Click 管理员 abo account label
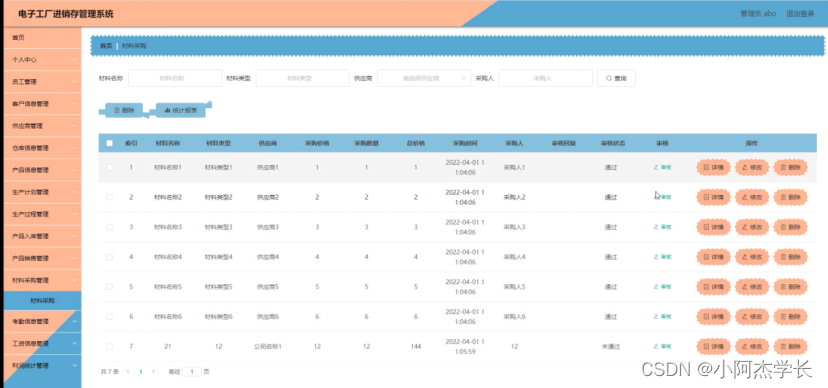The height and width of the screenshot is (388, 828). 758,14
